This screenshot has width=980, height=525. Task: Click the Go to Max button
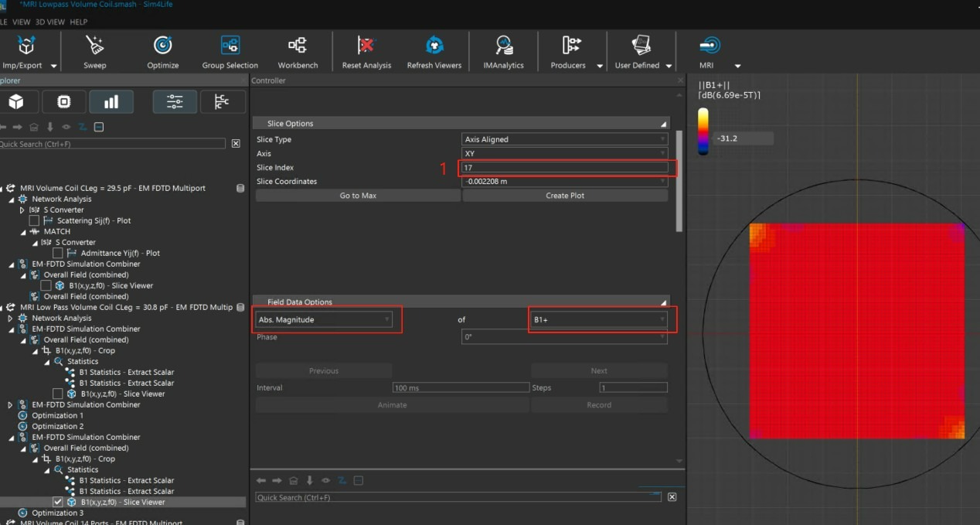[358, 196]
